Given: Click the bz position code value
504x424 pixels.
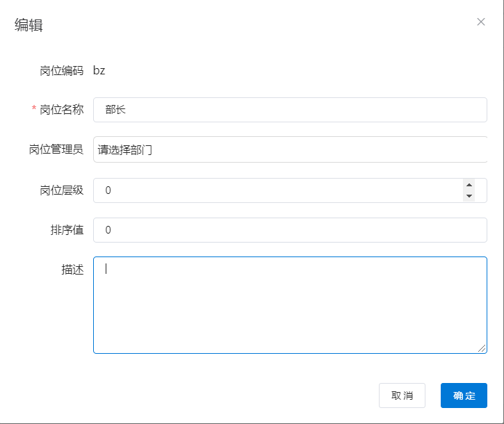Looking at the screenshot, I should pos(99,70).
